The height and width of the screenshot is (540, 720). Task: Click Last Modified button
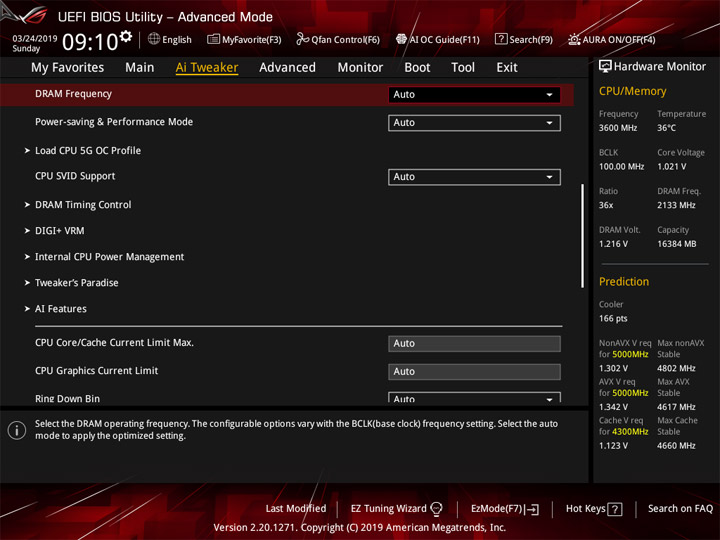[x=296, y=508]
